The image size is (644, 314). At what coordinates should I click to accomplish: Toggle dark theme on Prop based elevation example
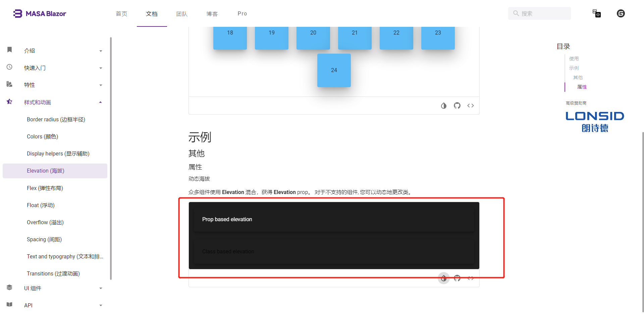click(444, 278)
